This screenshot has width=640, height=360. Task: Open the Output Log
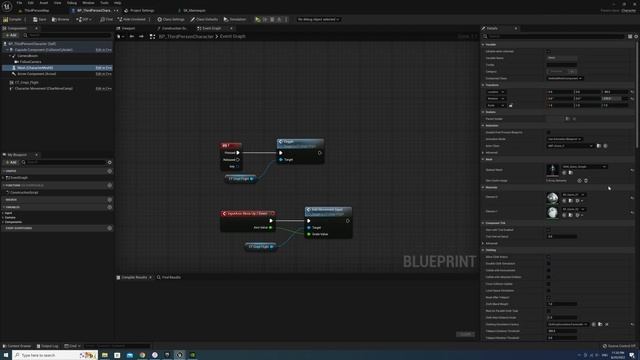point(48,346)
